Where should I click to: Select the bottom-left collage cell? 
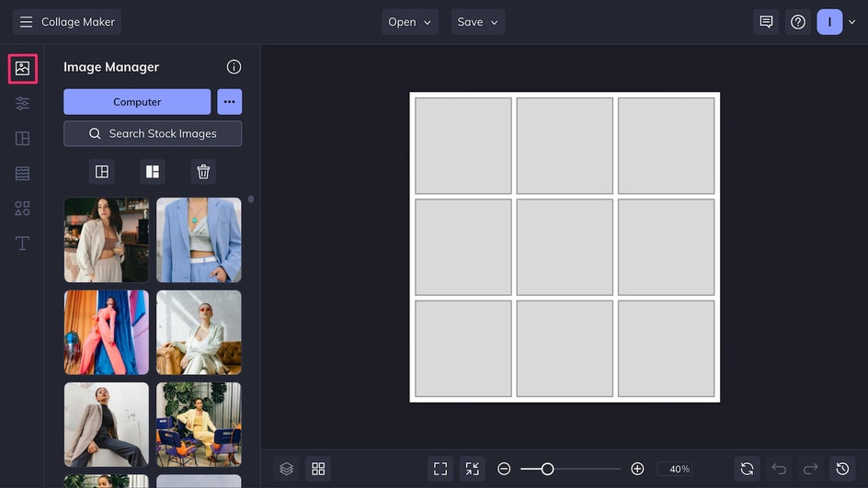[x=463, y=348]
